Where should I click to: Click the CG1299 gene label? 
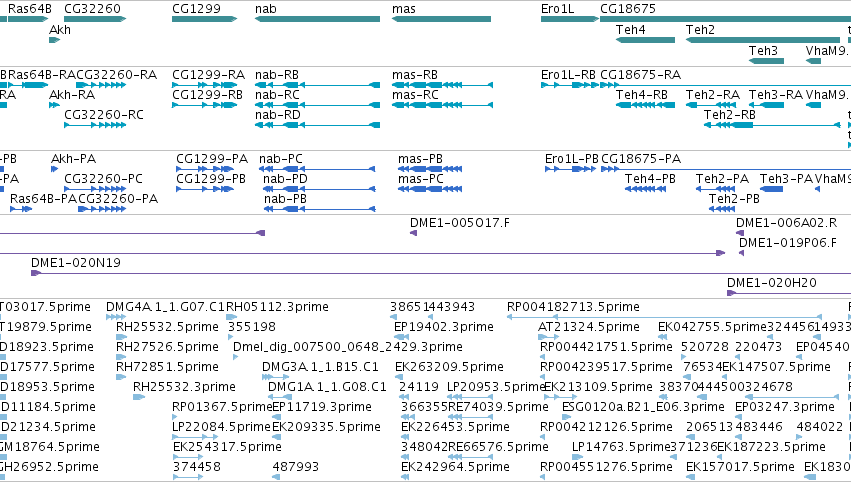[196, 9]
